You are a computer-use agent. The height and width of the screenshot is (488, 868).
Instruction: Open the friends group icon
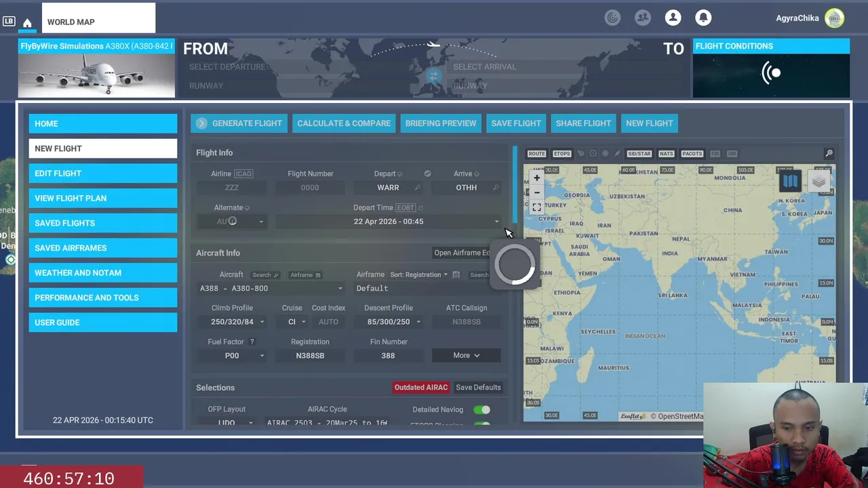tap(642, 18)
